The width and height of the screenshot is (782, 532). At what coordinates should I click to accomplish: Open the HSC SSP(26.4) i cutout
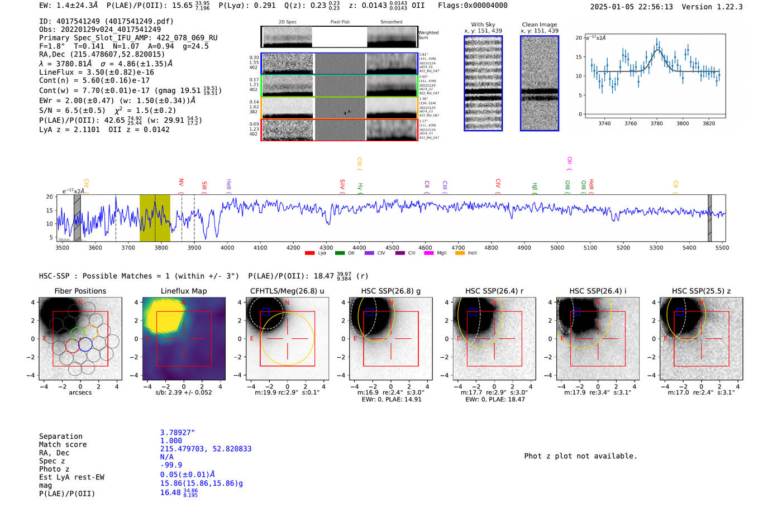(598, 338)
